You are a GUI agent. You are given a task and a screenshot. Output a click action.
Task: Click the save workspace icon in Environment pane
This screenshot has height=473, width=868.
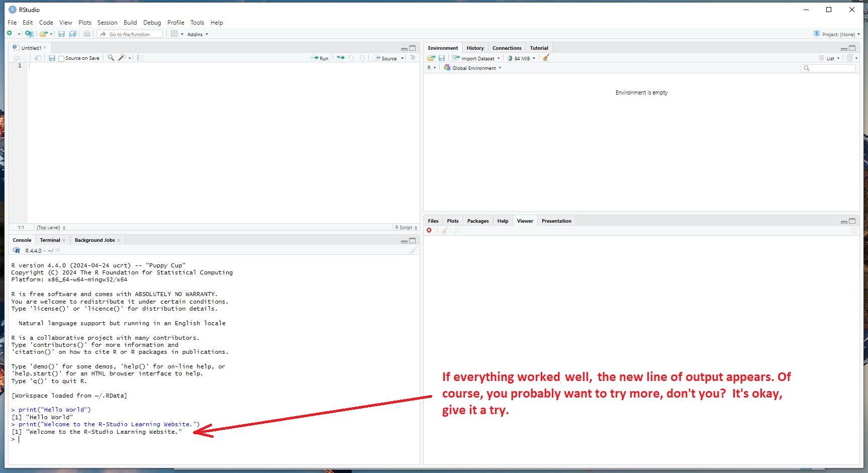pyautogui.click(x=441, y=58)
